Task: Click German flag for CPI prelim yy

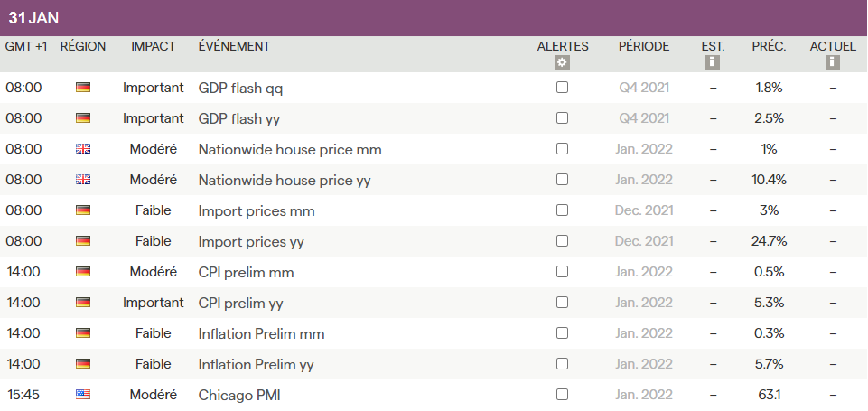Action: [x=83, y=303]
